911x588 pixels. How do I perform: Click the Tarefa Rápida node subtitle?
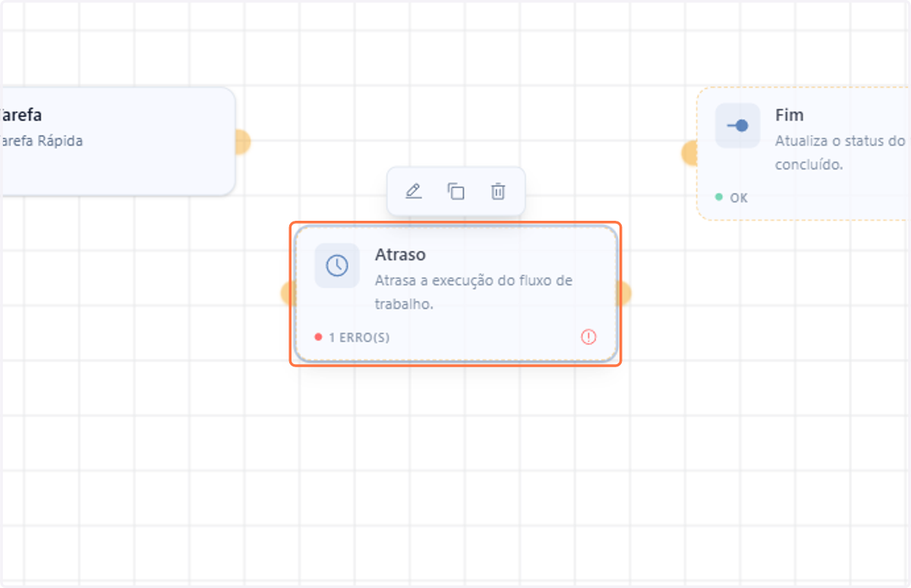(x=41, y=141)
